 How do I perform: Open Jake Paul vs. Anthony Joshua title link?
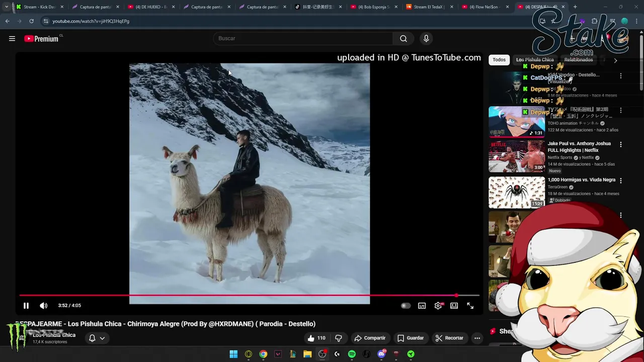[x=579, y=147]
